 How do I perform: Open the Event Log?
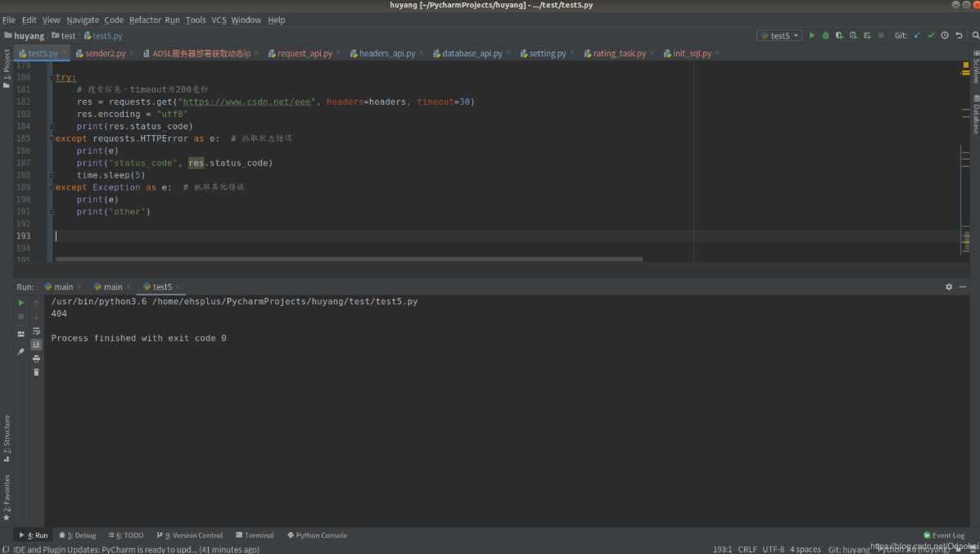947,535
